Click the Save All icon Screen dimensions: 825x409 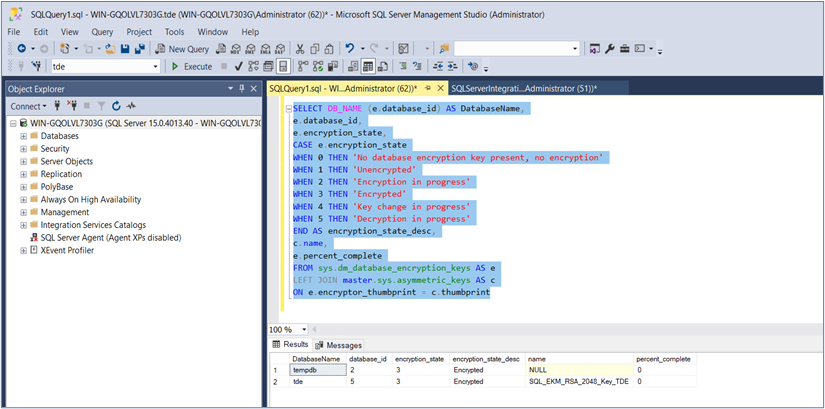(140, 49)
